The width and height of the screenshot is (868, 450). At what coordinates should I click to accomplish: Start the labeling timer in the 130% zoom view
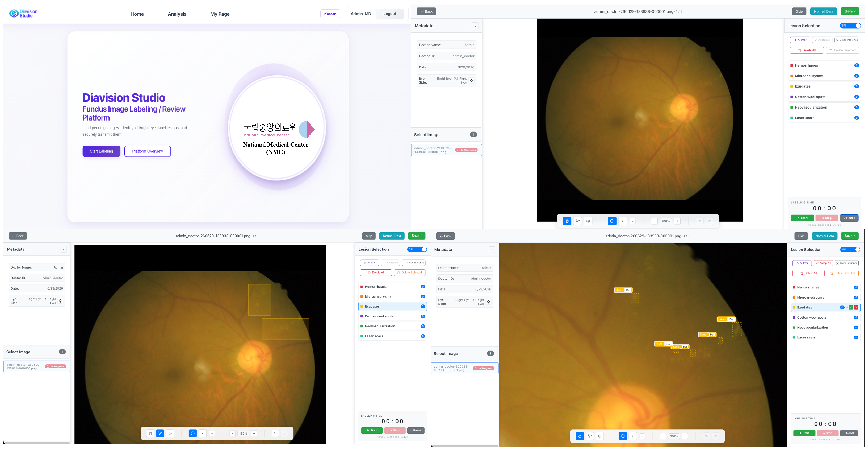[372, 430]
